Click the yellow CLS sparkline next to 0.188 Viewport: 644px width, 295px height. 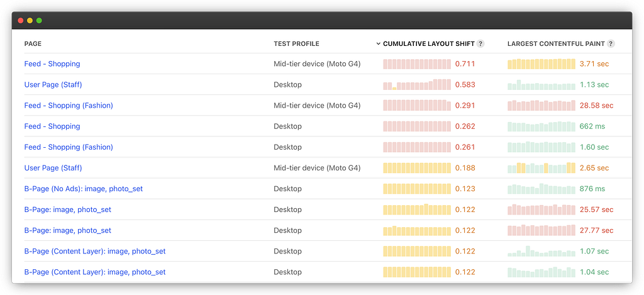(417, 168)
